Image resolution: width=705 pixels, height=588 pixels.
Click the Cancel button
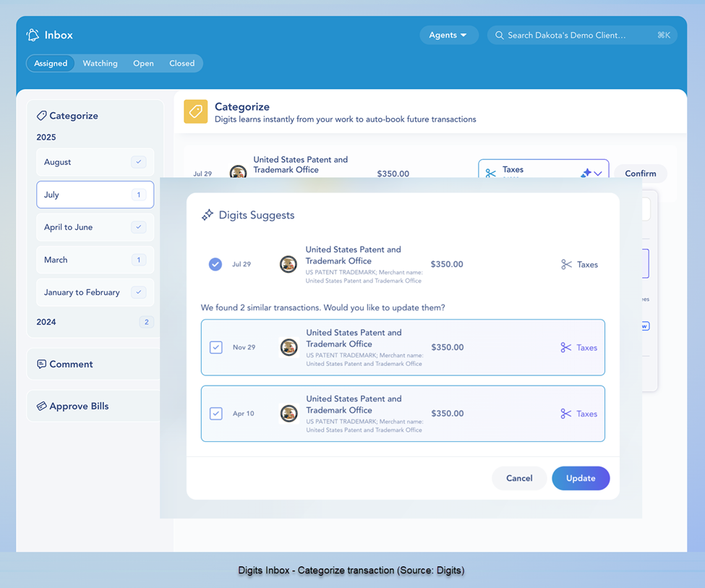point(519,478)
